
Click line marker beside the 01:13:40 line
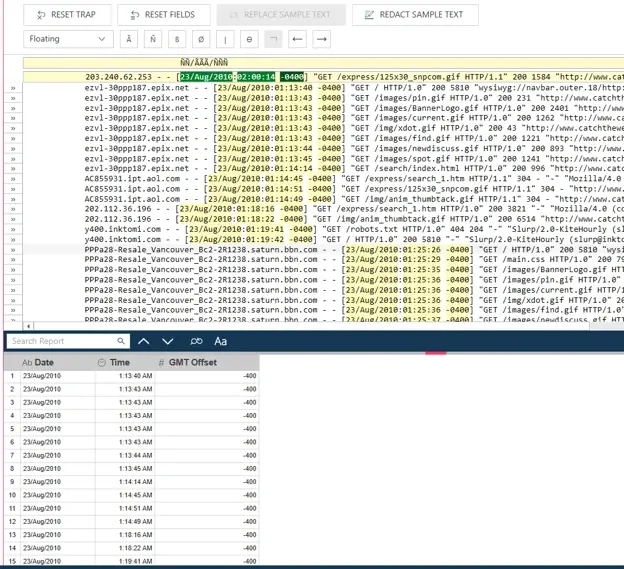coord(13,88)
